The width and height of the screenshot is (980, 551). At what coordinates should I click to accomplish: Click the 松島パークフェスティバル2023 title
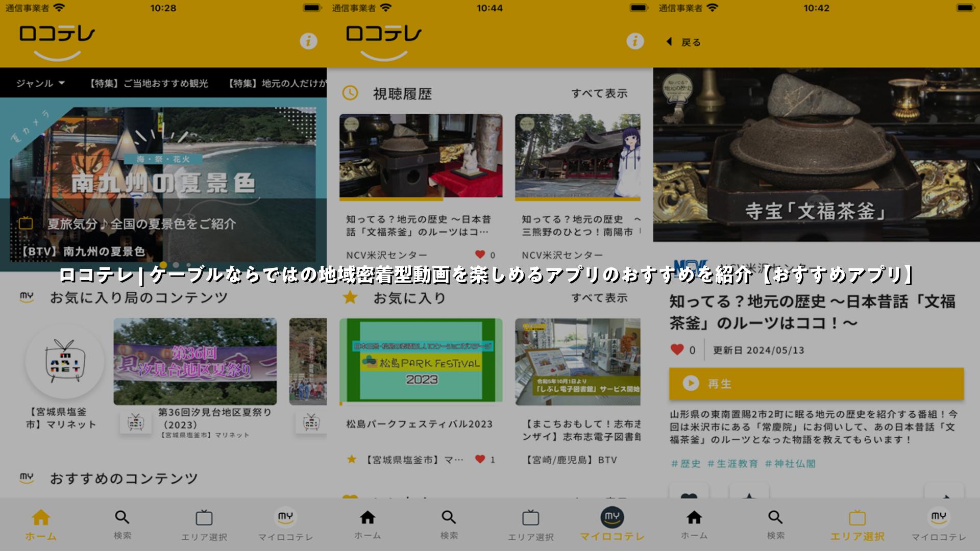click(x=419, y=424)
